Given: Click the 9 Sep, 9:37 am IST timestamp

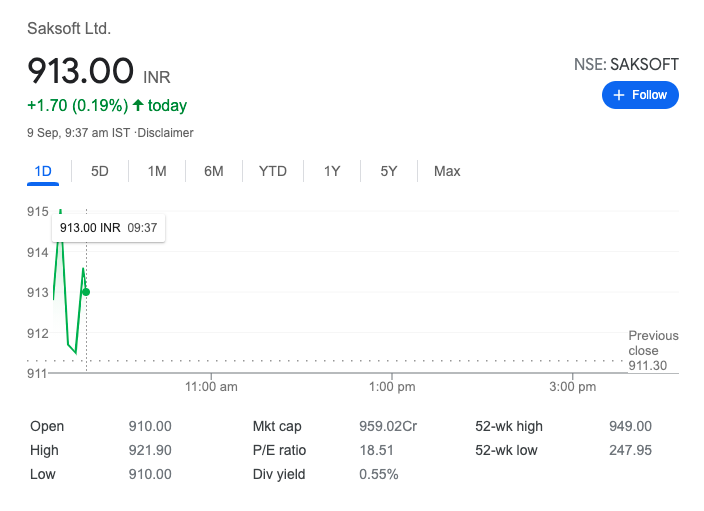Looking at the screenshot, I should (79, 133).
